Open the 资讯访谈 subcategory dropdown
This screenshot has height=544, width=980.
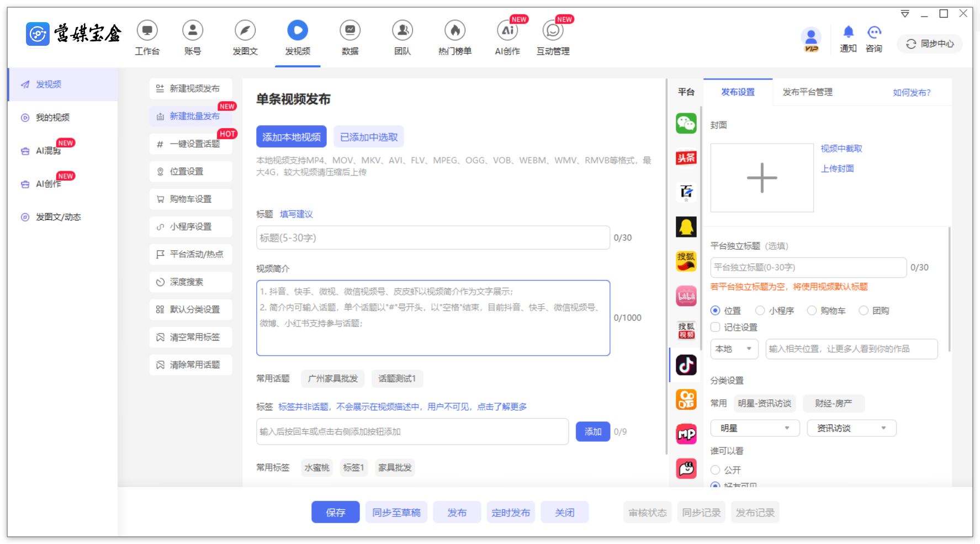[851, 428]
